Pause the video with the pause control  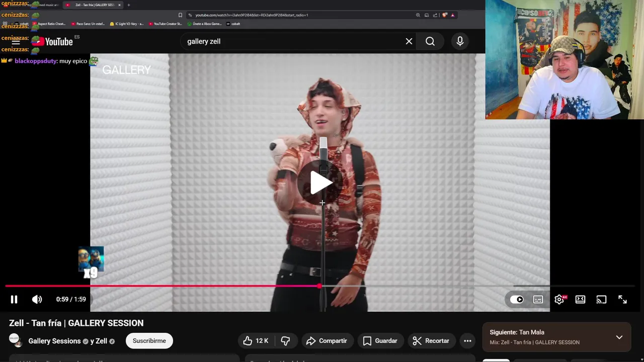14,299
